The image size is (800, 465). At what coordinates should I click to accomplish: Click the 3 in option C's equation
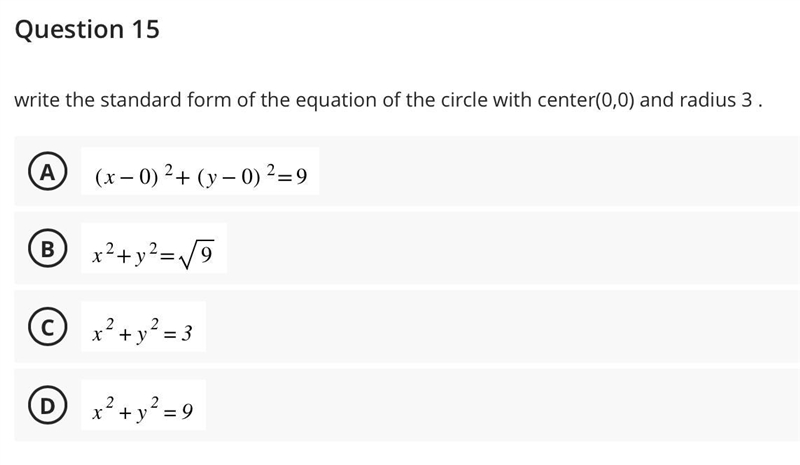pyautogui.click(x=187, y=334)
